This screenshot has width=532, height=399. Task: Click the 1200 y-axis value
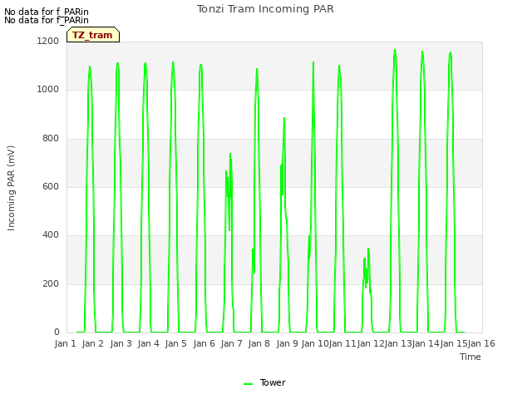point(48,41)
